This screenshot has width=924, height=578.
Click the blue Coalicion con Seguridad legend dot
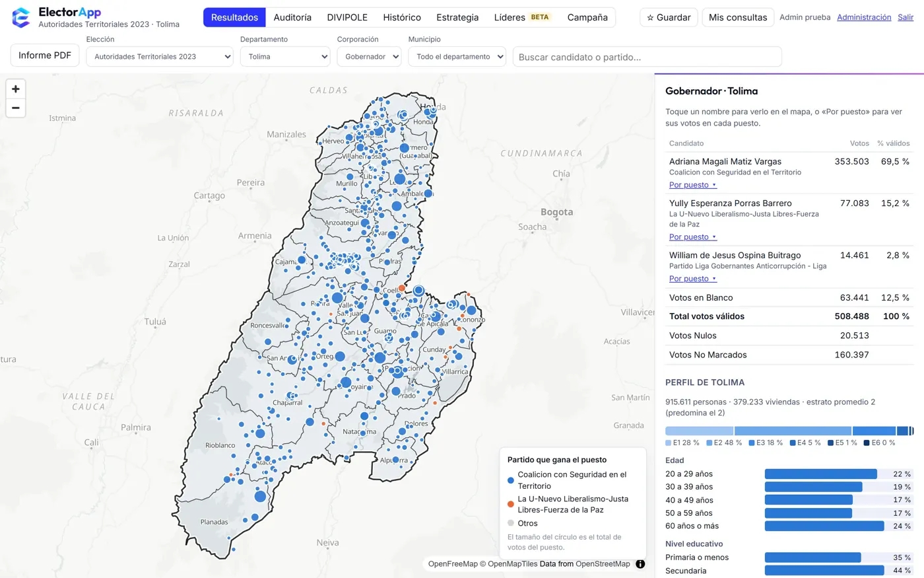click(511, 480)
